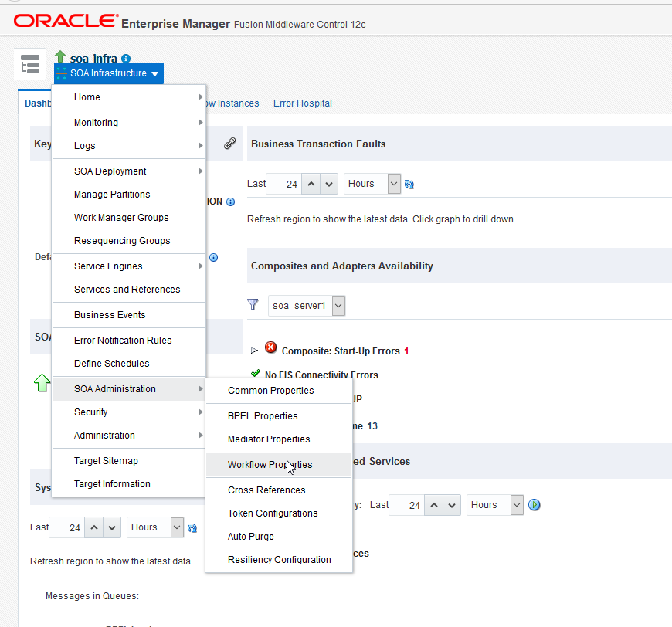The width and height of the screenshot is (672, 627).
Task: Refresh the Business Transaction Faults region
Action: 409,185
